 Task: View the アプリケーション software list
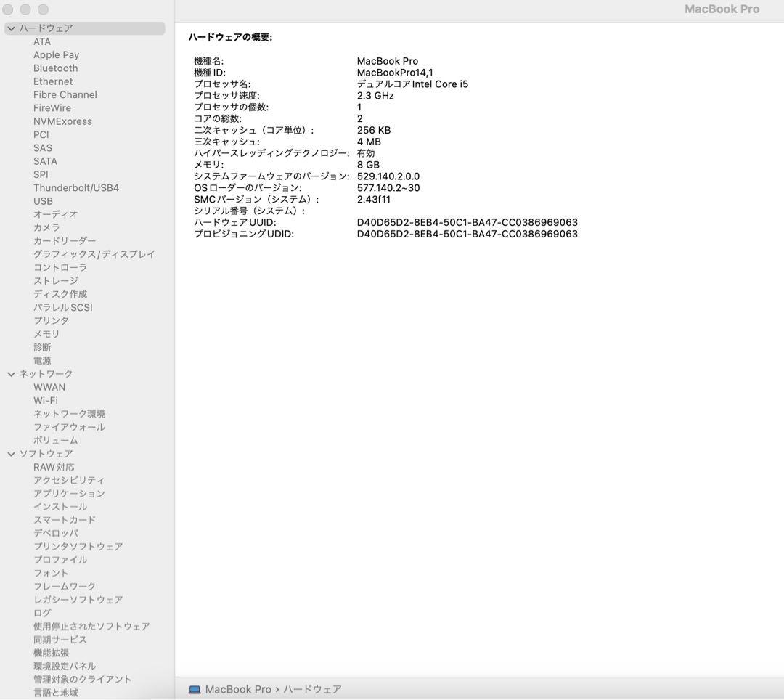coord(68,493)
